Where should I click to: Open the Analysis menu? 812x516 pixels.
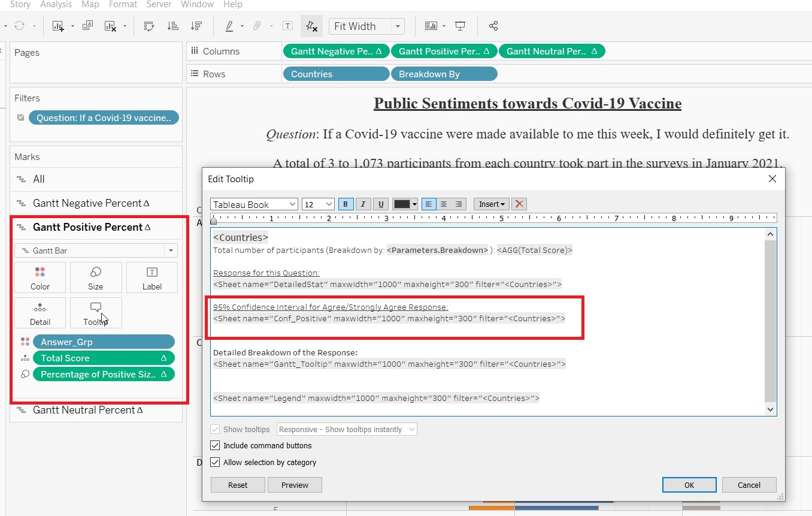point(56,4)
